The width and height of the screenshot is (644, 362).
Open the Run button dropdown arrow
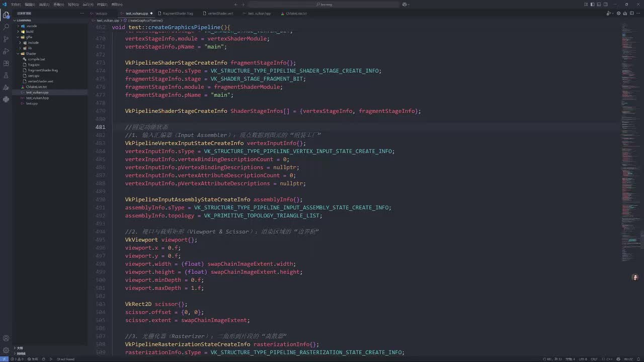[613, 14]
